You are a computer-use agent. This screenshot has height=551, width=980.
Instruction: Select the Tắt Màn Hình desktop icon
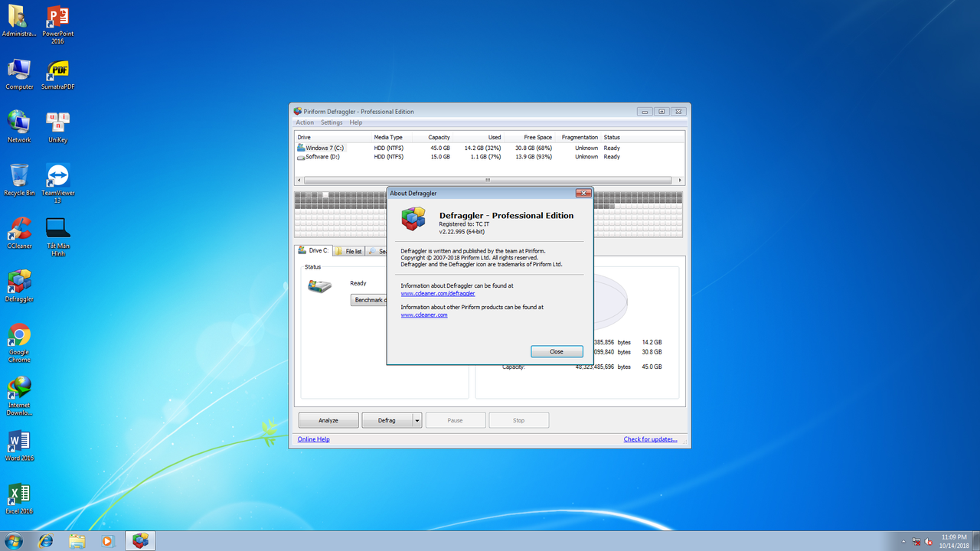58,236
